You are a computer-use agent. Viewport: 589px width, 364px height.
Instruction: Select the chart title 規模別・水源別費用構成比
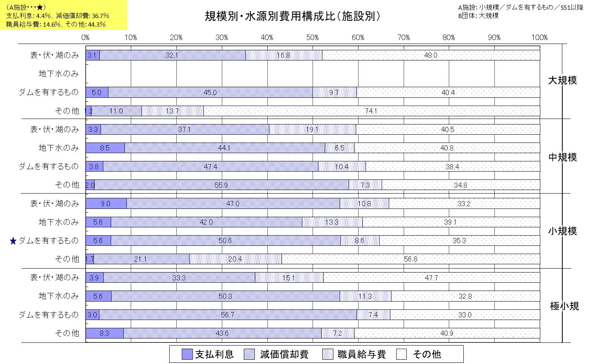click(293, 16)
